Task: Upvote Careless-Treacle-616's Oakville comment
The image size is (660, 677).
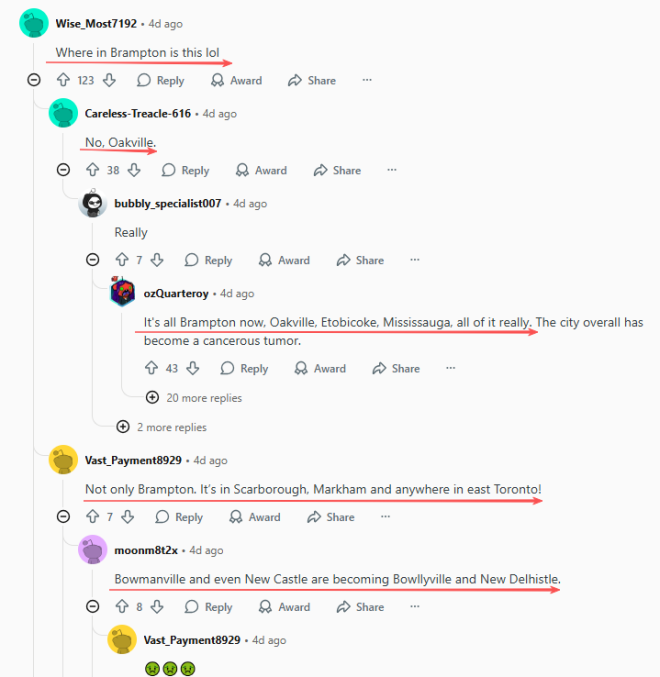Action: 92,170
